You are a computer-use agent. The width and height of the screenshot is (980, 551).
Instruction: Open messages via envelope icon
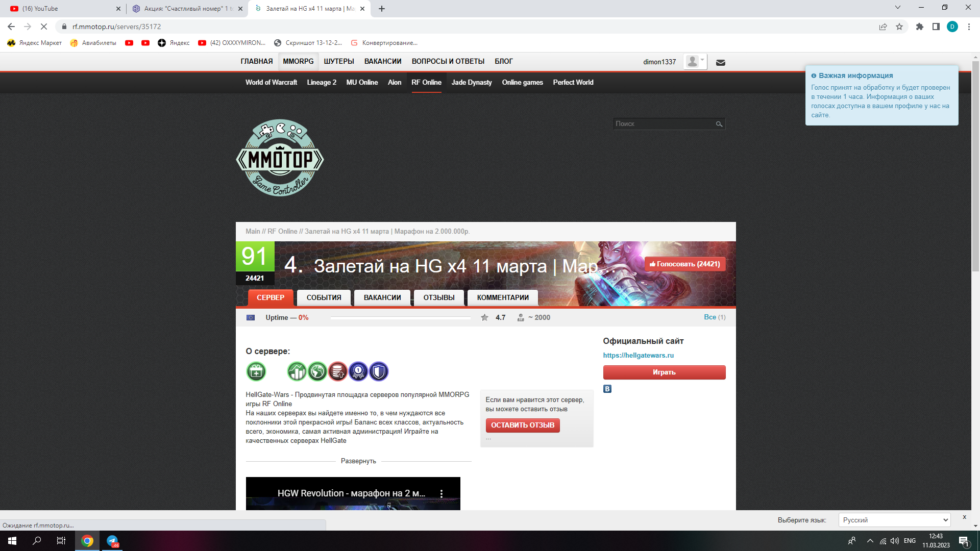(721, 62)
